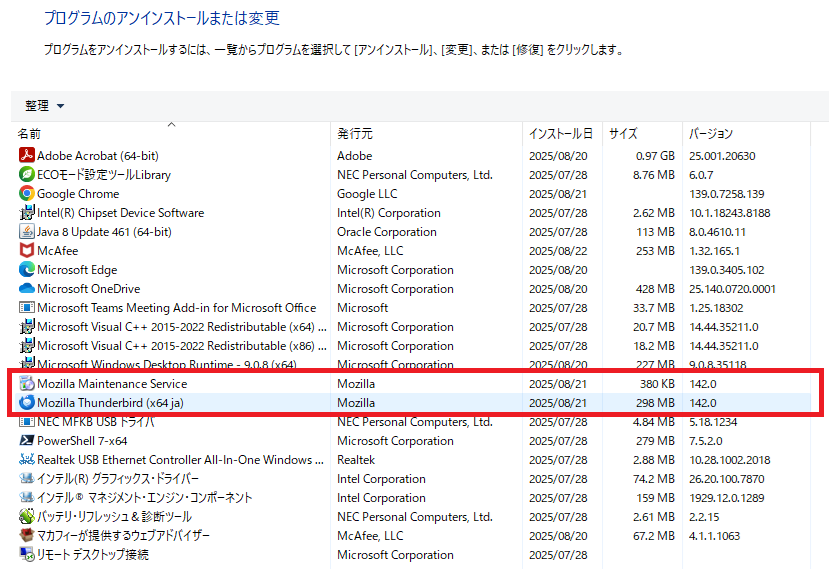Select the Google Chrome icon
829x569 pixels.
[27, 194]
